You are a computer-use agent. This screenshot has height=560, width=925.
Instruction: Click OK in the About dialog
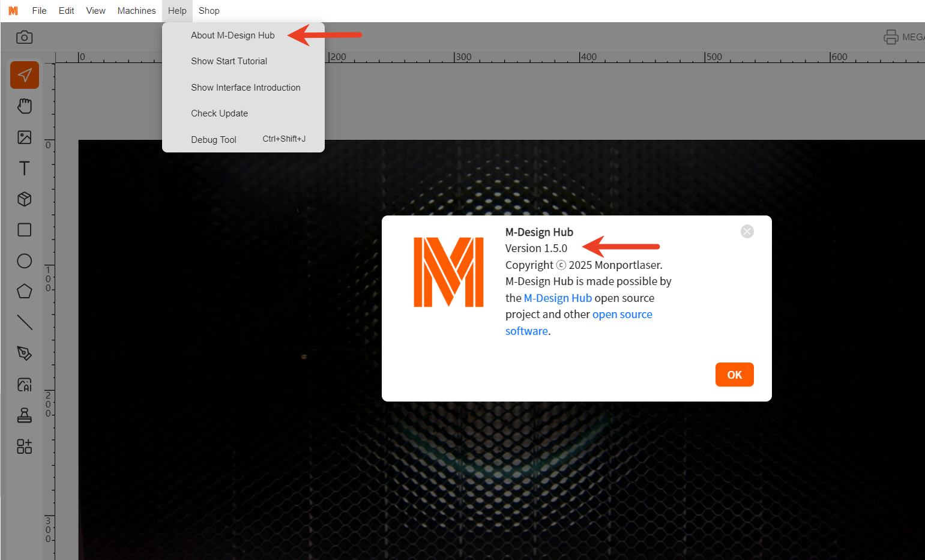[x=735, y=375]
